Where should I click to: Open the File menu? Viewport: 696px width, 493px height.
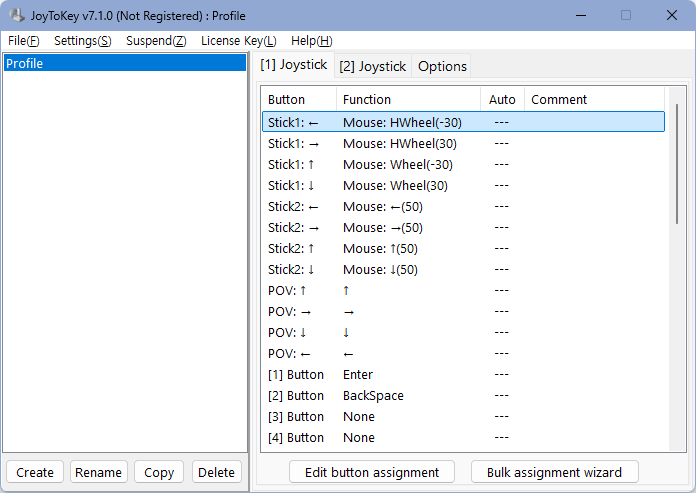pyautogui.click(x=24, y=41)
